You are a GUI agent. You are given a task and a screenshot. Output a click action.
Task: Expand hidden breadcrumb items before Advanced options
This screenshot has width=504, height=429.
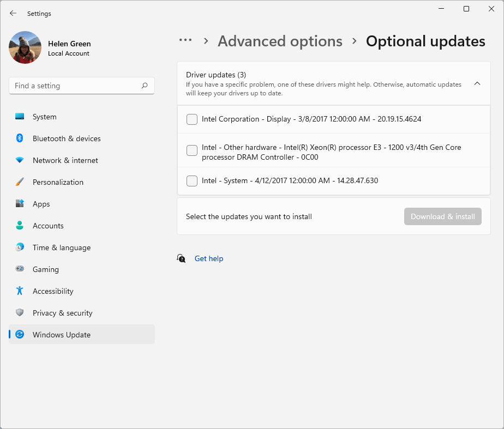click(185, 40)
